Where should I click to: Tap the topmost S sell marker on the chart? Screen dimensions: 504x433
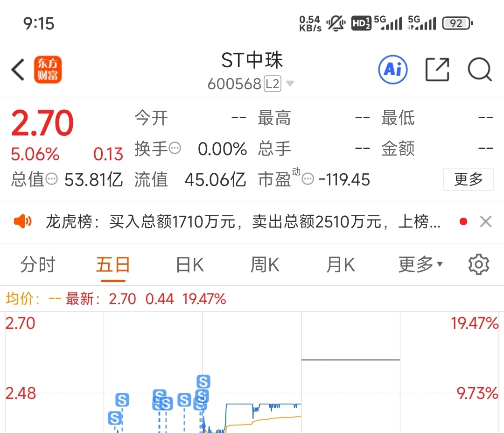[203, 382]
